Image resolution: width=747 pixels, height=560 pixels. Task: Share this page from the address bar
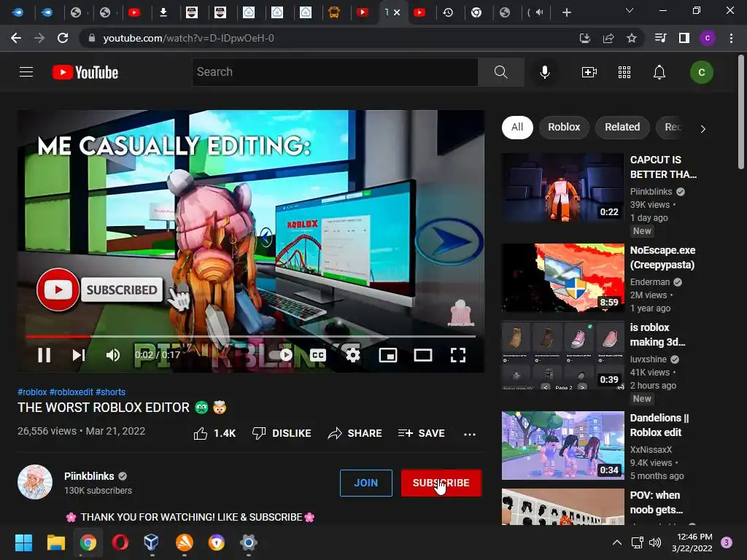pyautogui.click(x=608, y=38)
